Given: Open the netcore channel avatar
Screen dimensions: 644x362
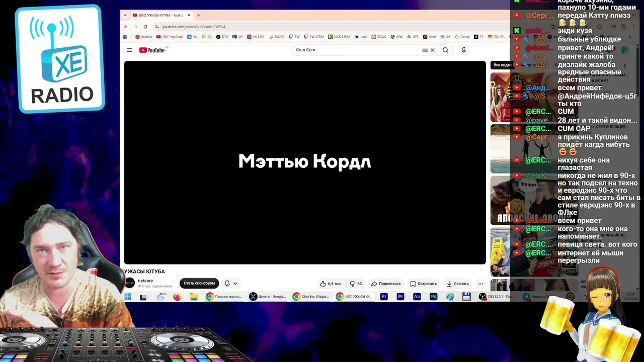Looking at the screenshot, I should 130,283.
